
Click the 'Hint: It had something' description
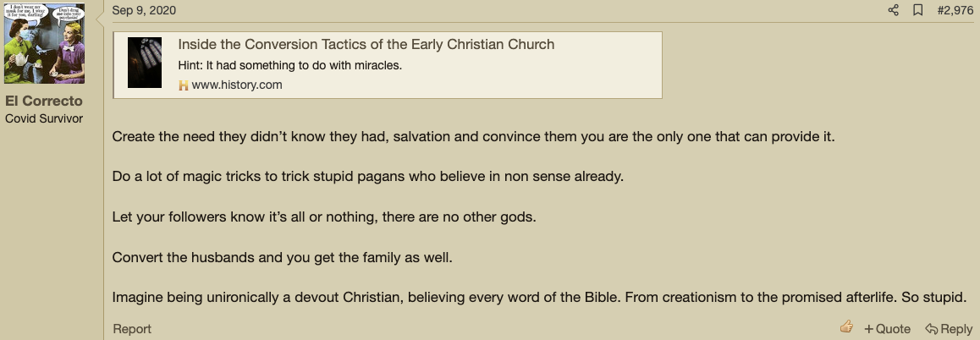290,65
